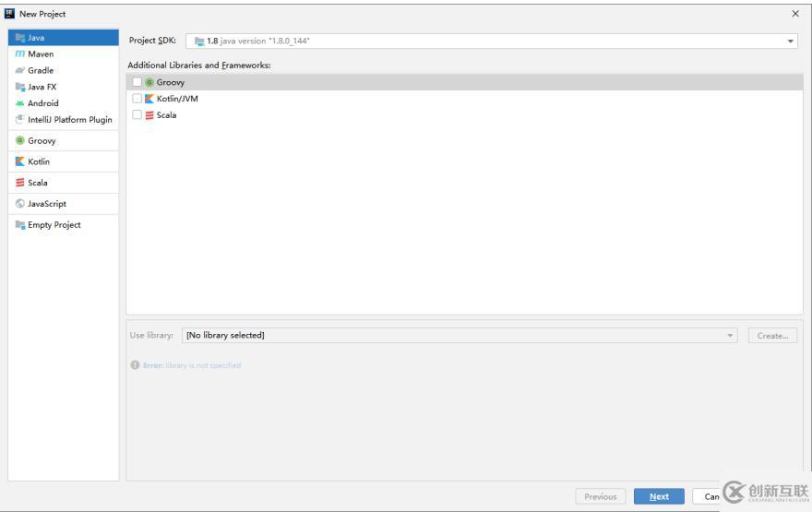This screenshot has height=512, width=812.
Task: Click the Previous button
Action: tap(600, 496)
